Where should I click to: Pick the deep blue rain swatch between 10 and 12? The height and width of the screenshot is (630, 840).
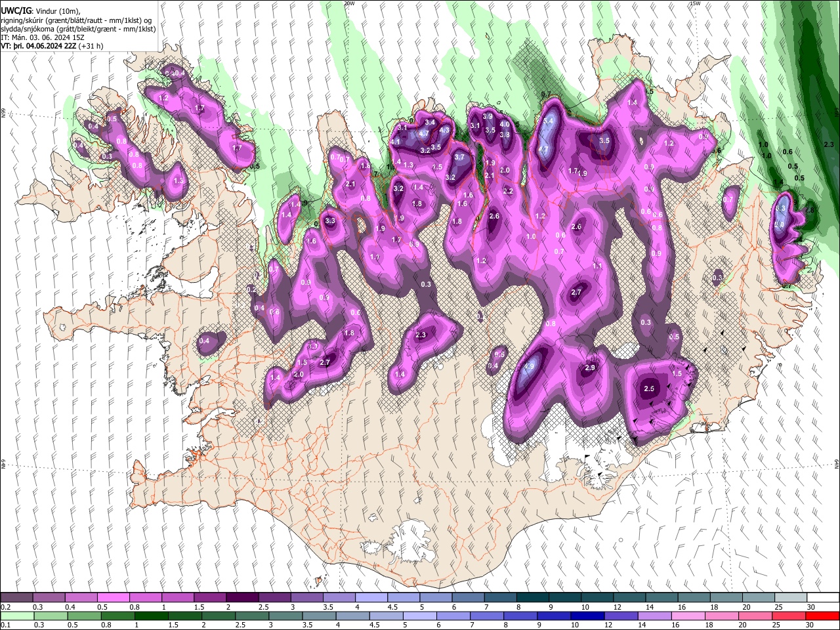[x=587, y=616]
